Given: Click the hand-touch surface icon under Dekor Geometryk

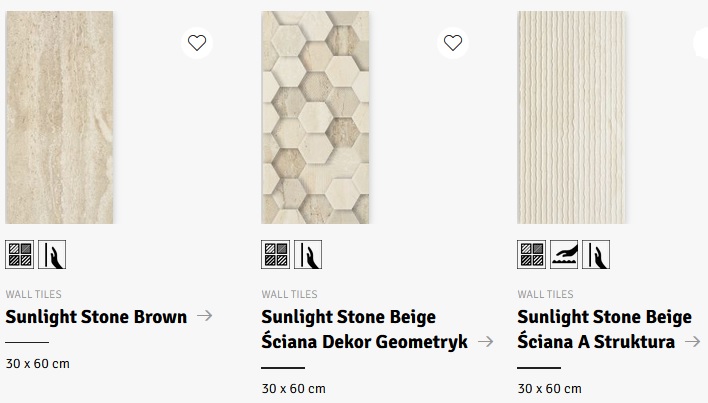Looking at the screenshot, I should (309, 255).
